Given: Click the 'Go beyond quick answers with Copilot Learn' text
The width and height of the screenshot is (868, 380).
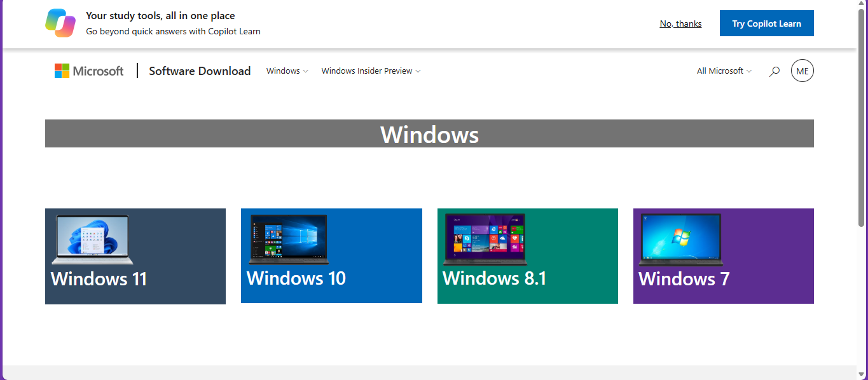Looking at the screenshot, I should point(173,31).
